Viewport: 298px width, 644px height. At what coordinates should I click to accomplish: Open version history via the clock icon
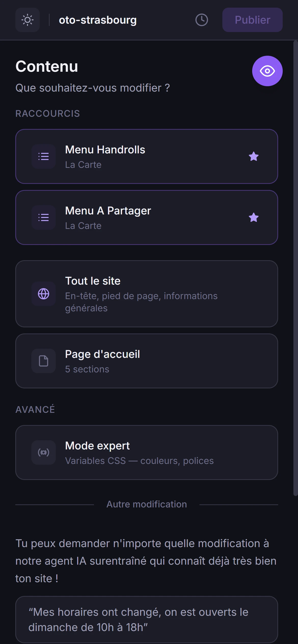(201, 20)
